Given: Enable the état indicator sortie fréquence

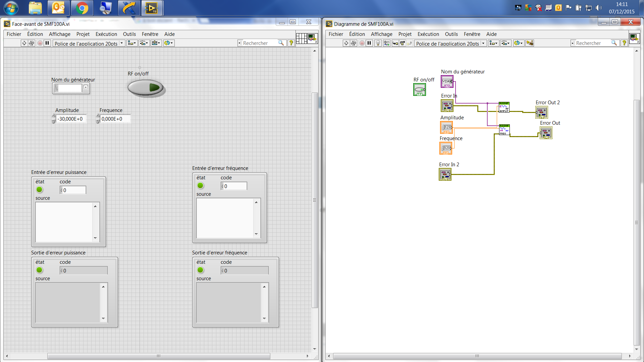Looking at the screenshot, I should [x=200, y=270].
